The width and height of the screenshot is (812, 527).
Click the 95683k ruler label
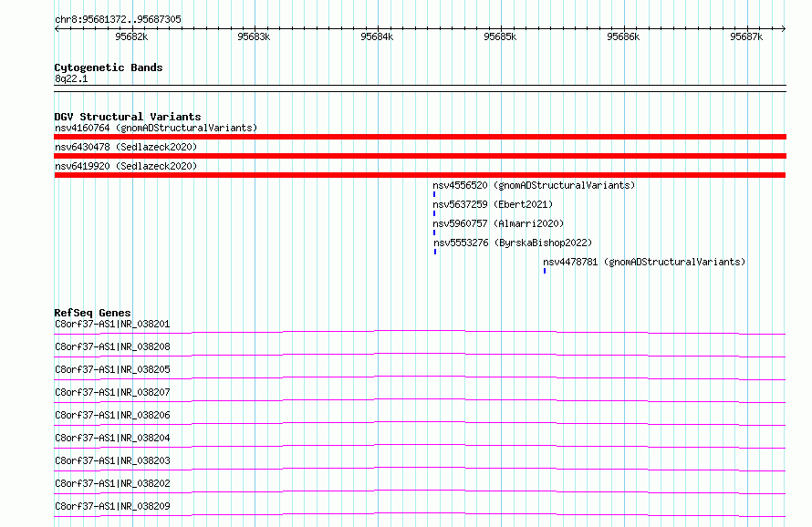click(x=254, y=36)
